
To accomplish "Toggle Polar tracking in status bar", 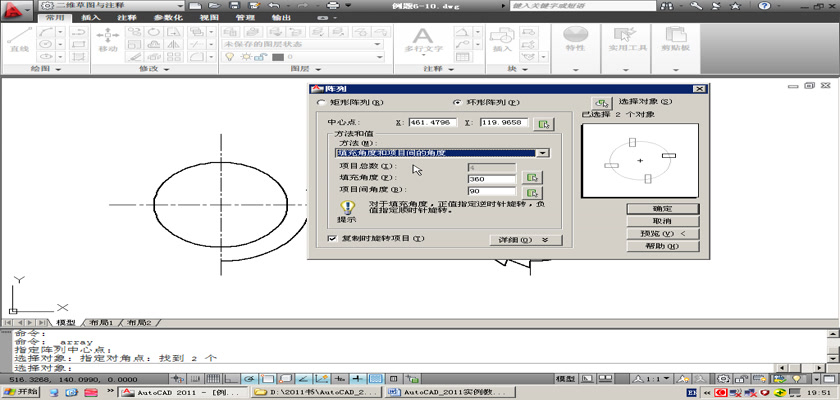I will (x=249, y=379).
